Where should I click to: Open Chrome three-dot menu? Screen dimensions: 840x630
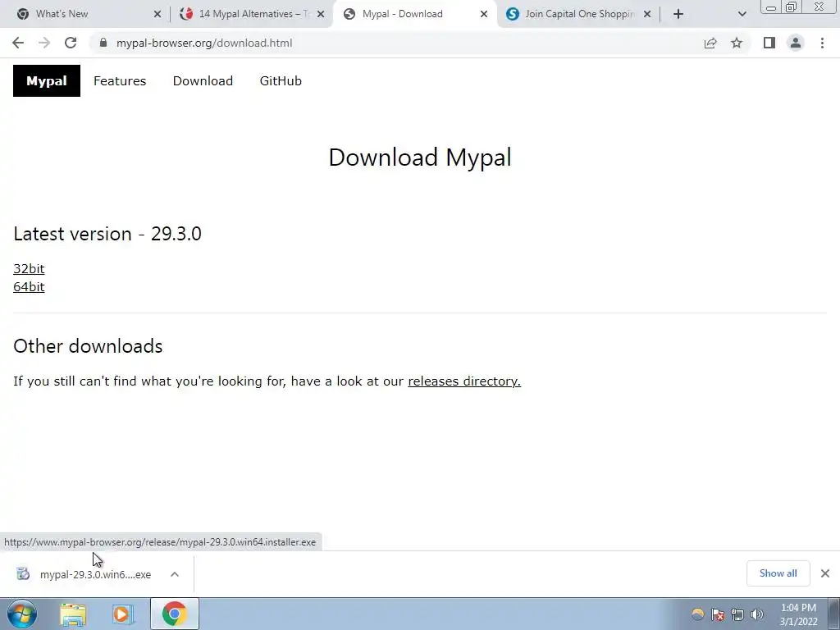[x=822, y=43]
